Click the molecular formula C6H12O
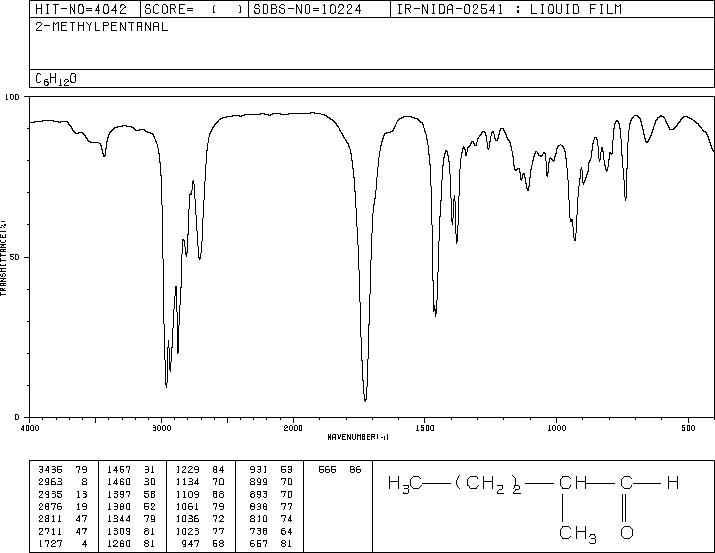Viewport: 715px width, 553px height. tap(56, 79)
